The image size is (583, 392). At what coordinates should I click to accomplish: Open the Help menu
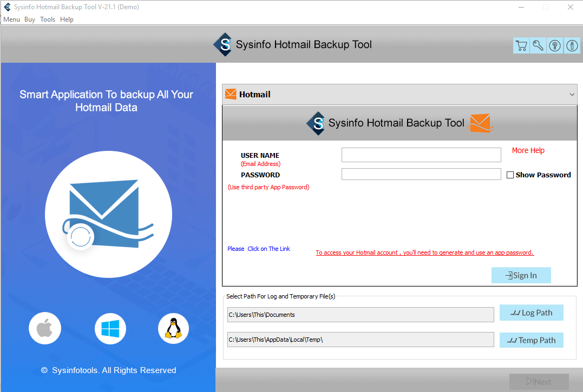tap(67, 19)
